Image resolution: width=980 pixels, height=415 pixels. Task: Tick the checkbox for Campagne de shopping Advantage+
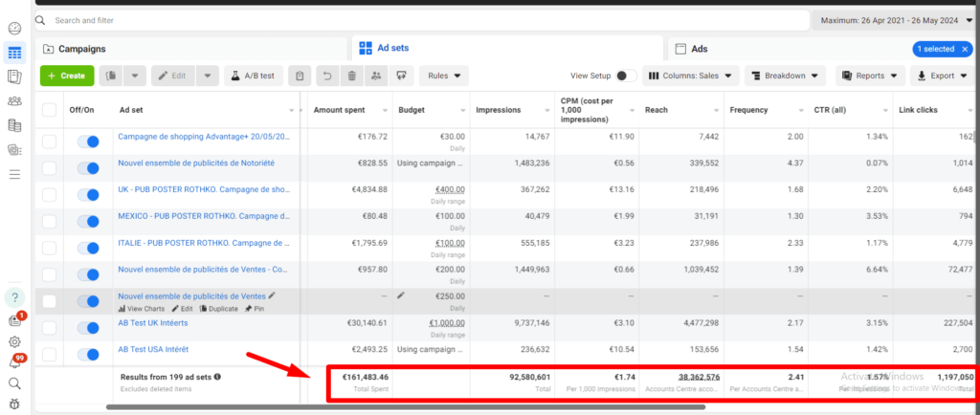tap(49, 142)
